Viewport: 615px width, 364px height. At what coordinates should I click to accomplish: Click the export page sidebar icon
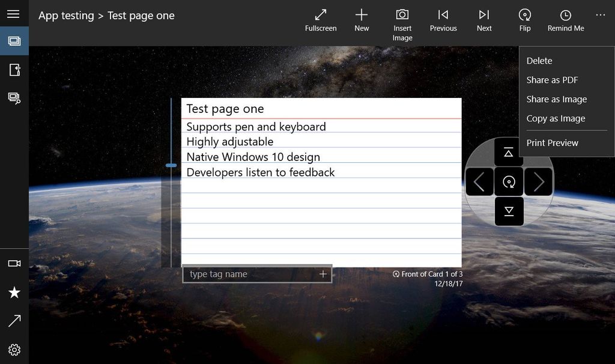tap(14, 70)
